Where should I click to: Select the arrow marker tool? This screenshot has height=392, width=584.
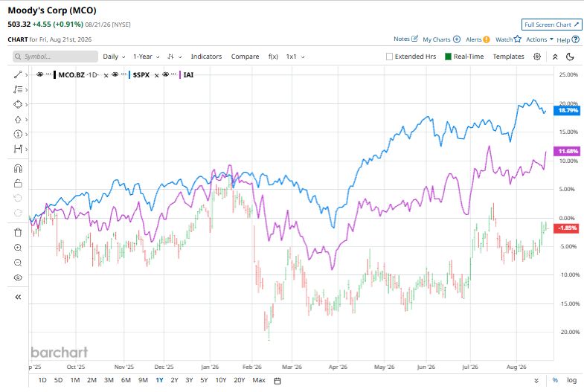tap(18, 120)
